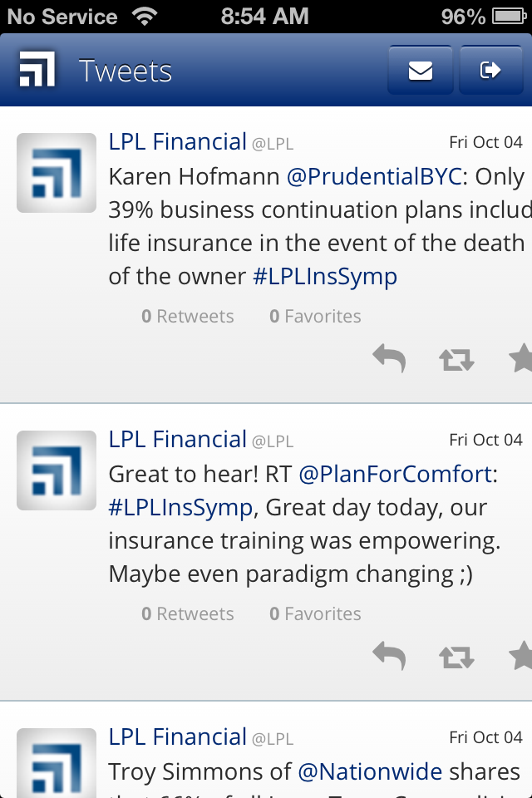Select the first tweet's LPL avatar thumbnail
Viewport: 532px width, 798px height.
57,173
